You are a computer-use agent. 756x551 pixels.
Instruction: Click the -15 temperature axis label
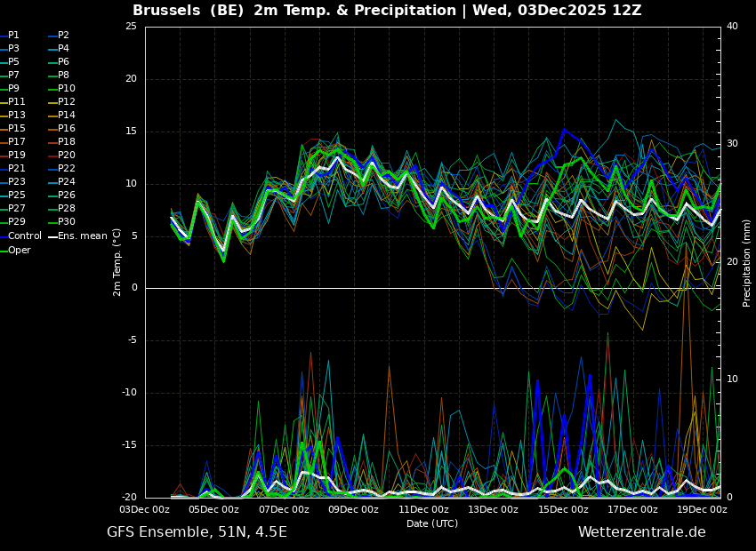129,445
